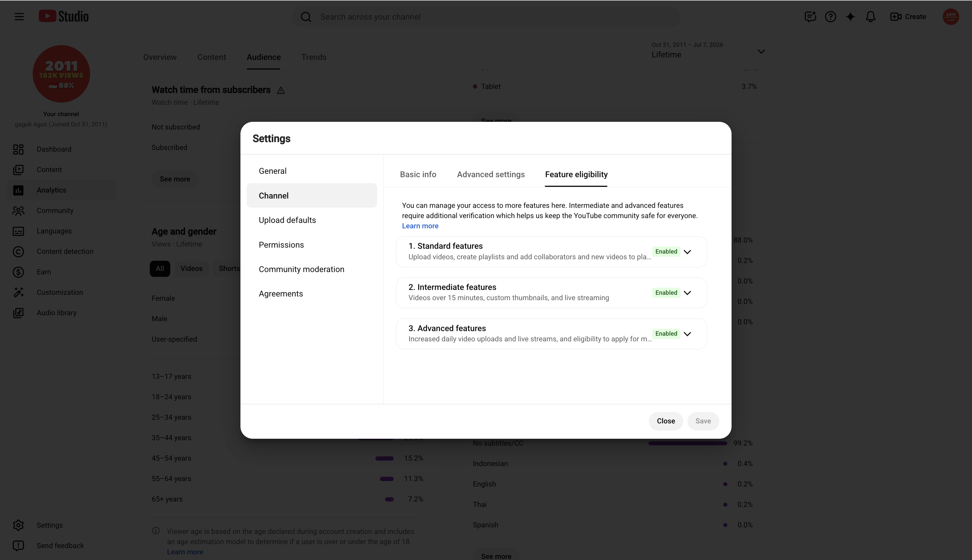The width and height of the screenshot is (972, 560).
Task: Open the account avatar menu
Action: pyautogui.click(x=950, y=16)
